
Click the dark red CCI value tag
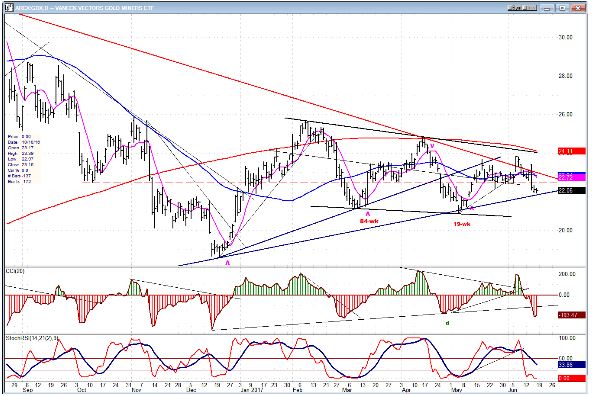point(572,314)
